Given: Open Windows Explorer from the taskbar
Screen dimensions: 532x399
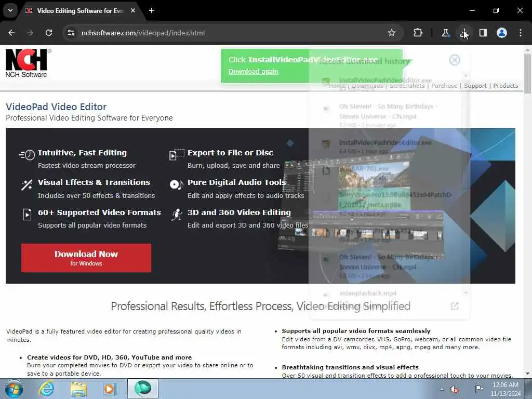Looking at the screenshot, I should (79, 389).
